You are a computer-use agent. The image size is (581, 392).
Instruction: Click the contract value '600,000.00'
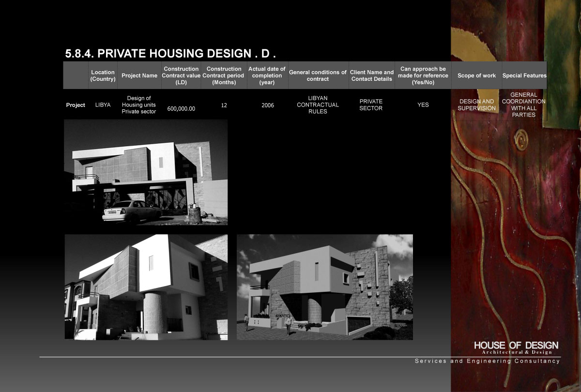[181, 109]
